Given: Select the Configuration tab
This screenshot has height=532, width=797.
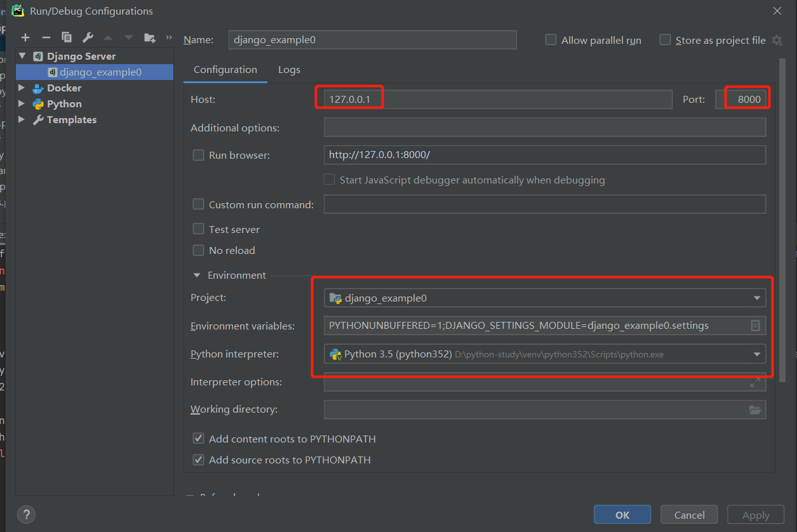Looking at the screenshot, I should 225,70.
